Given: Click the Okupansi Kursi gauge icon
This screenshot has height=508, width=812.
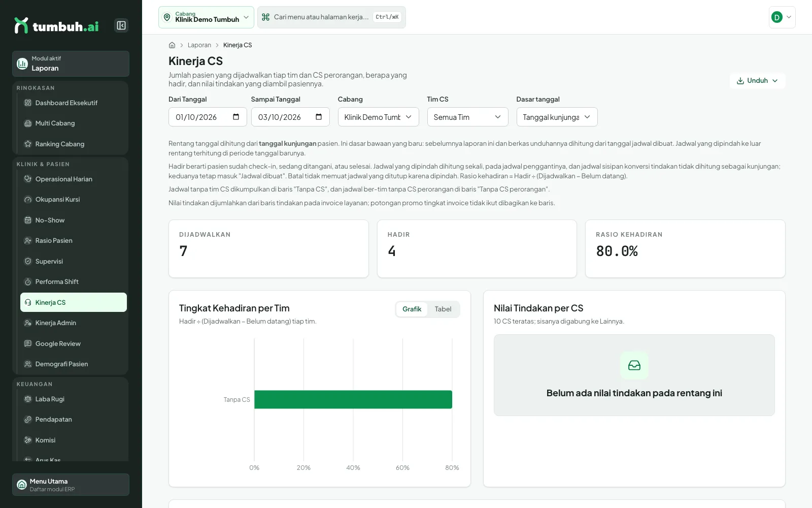Looking at the screenshot, I should [x=28, y=200].
